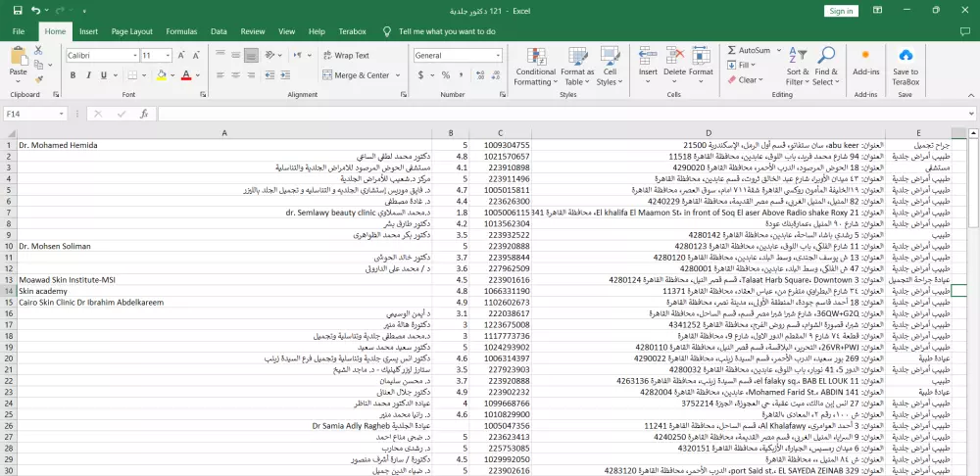
Task: Switch to the Formulas tab
Action: pyautogui.click(x=181, y=31)
